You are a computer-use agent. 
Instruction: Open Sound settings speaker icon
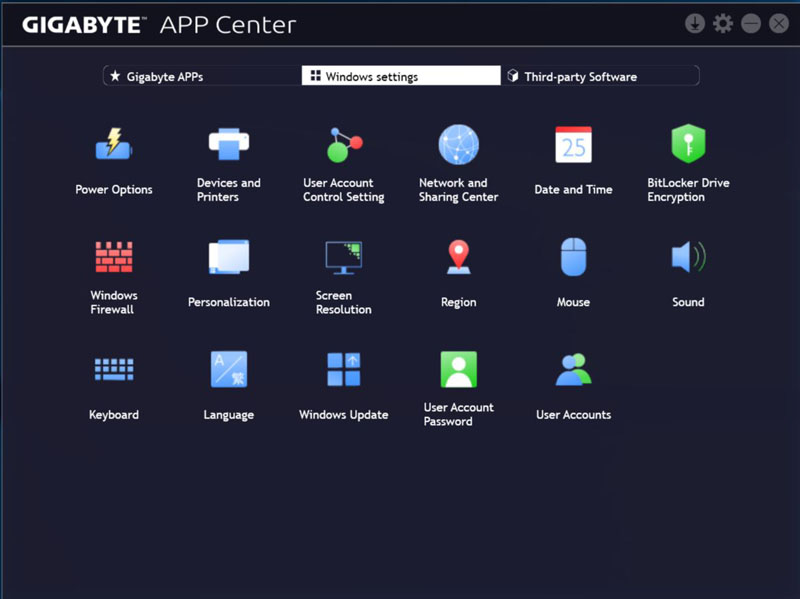point(688,258)
